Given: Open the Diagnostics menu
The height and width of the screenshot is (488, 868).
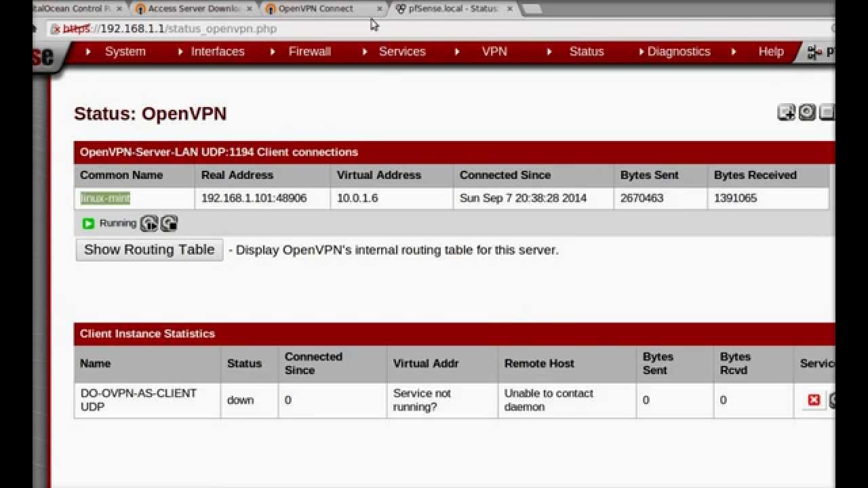Looking at the screenshot, I should 678,52.
